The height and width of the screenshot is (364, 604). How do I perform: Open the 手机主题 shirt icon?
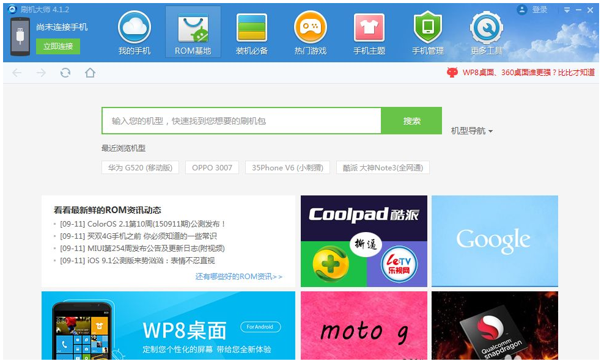pos(369,29)
